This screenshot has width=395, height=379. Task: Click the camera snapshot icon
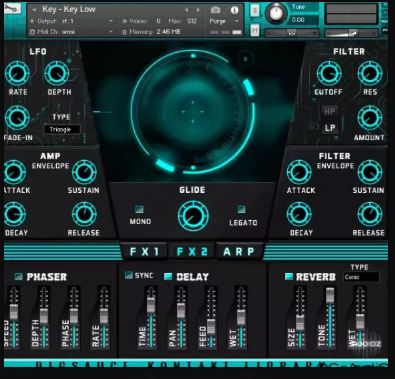pyautogui.click(x=215, y=10)
